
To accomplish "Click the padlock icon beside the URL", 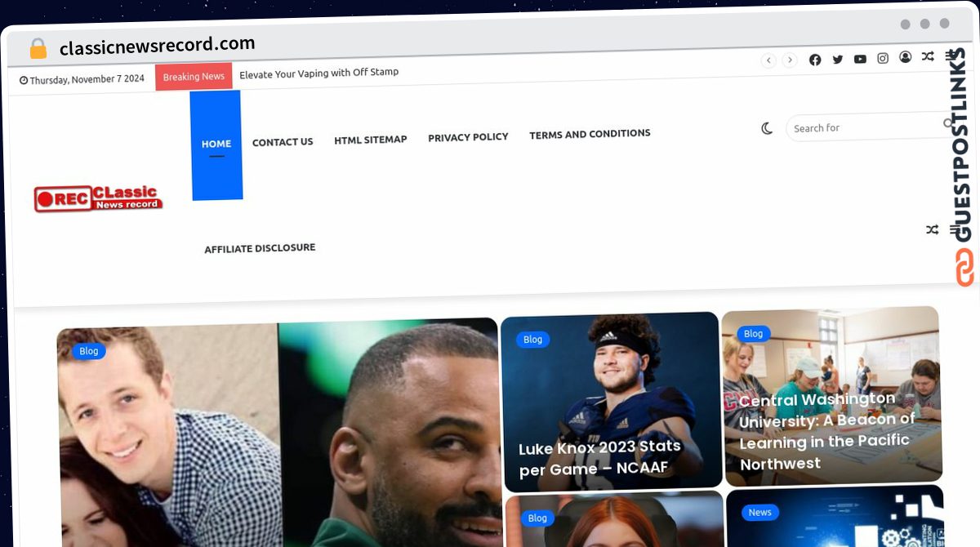I will (x=38, y=49).
